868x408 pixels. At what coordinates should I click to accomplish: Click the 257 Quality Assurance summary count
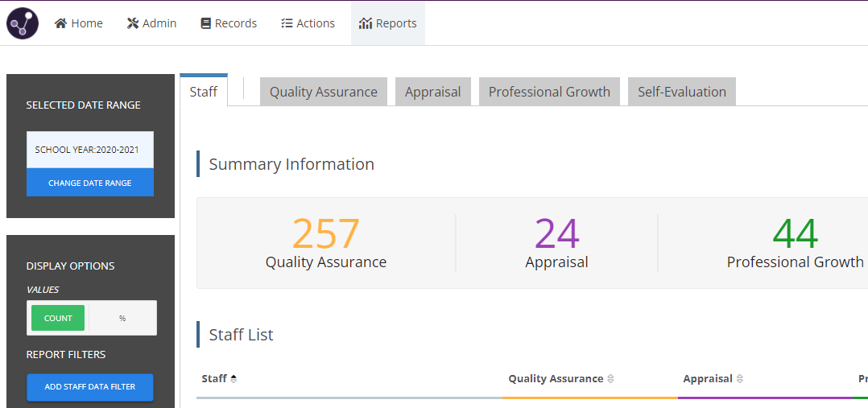point(325,234)
